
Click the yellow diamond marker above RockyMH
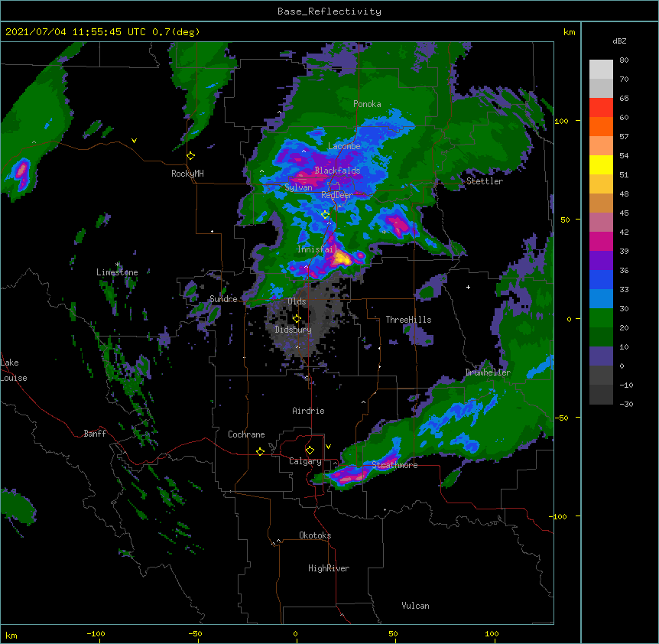click(x=191, y=156)
